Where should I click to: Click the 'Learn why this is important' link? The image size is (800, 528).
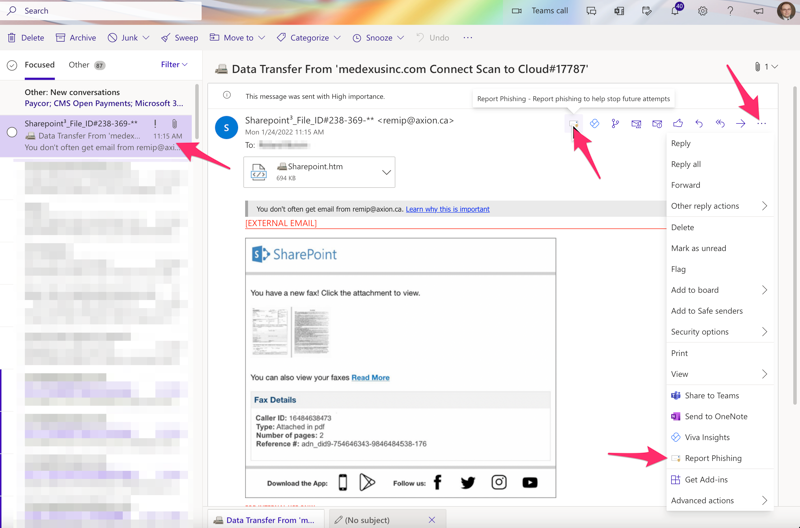(x=447, y=209)
